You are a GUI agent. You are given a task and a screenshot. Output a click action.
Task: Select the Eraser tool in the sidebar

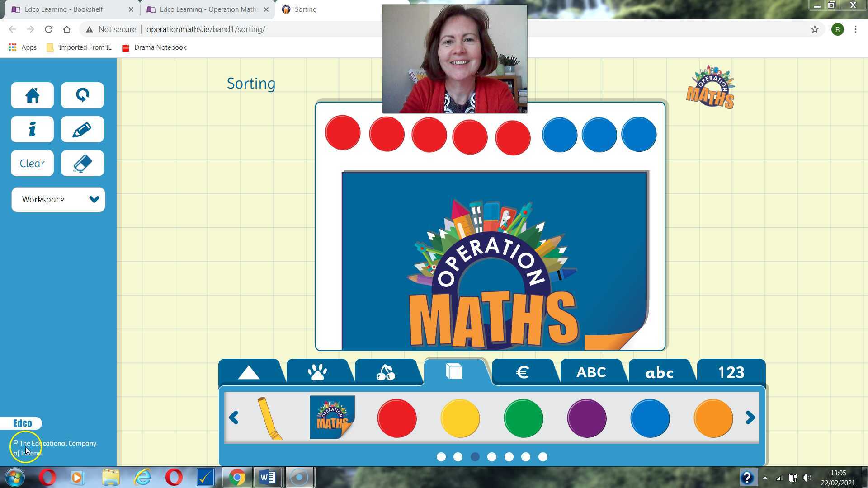tap(82, 163)
